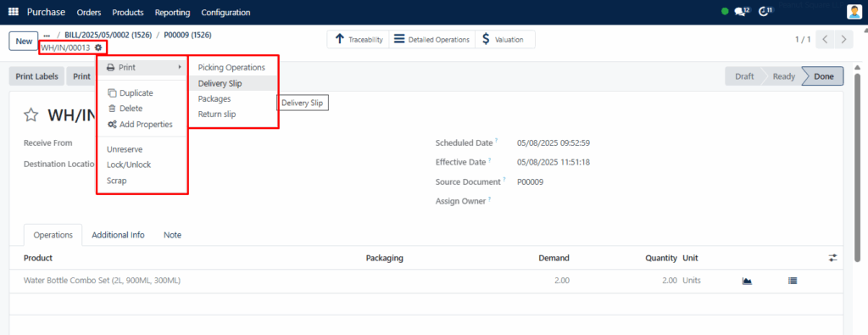Viewport: 868px width, 335px height.
Task: Open forecast chart icon for Water Bottle row
Action: click(747, 281)
